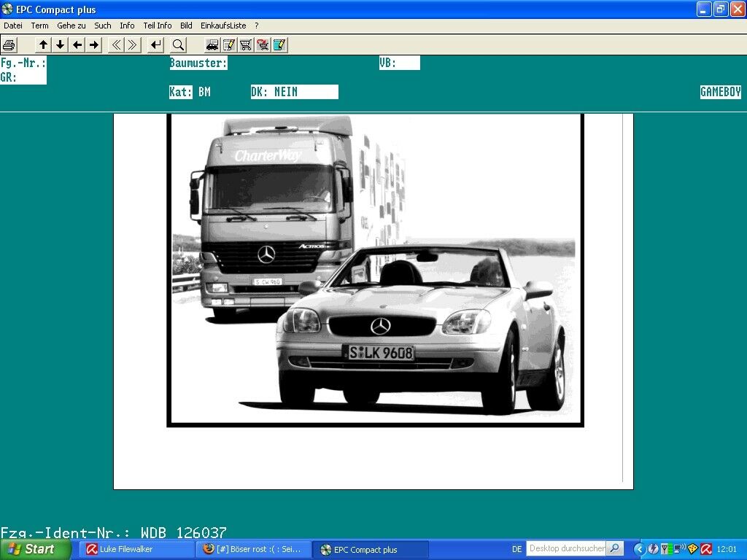Open search with the magnifier icon

[178, 45]
